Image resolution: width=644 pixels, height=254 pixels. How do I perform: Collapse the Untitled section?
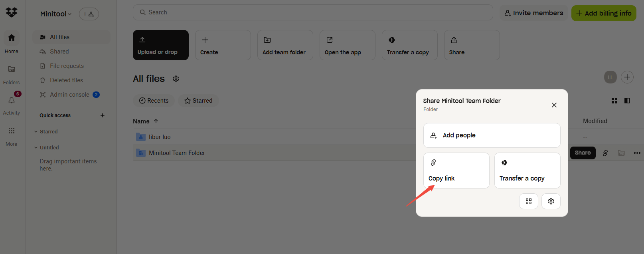[36, 147]
